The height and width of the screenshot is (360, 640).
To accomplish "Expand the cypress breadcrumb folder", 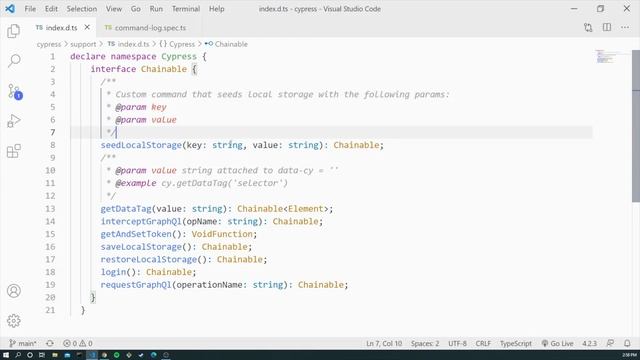I will pyautogui.click(x=49, y=44).
